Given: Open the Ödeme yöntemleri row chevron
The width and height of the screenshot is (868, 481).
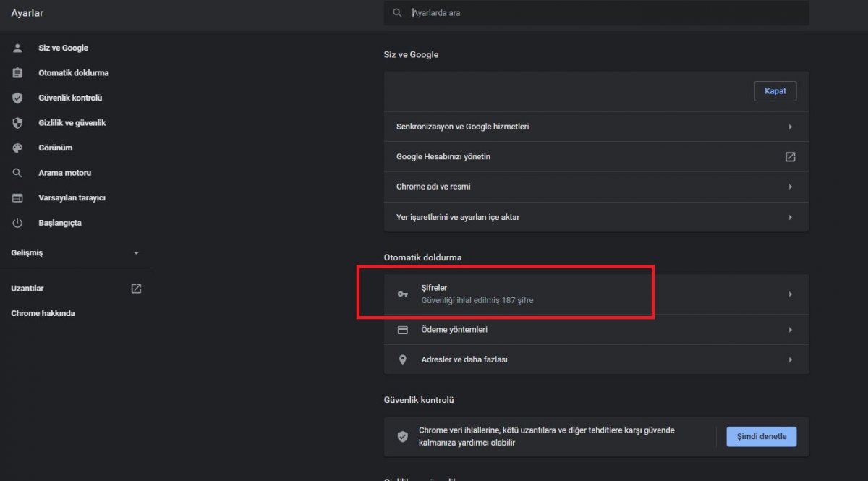Looking at the screenshot, I should 790,329.
